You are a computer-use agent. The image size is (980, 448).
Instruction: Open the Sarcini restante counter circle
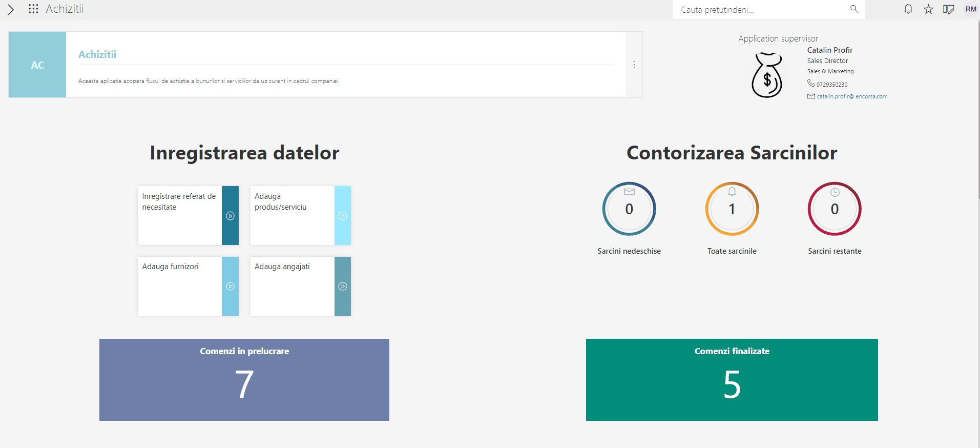click(835, 209)
